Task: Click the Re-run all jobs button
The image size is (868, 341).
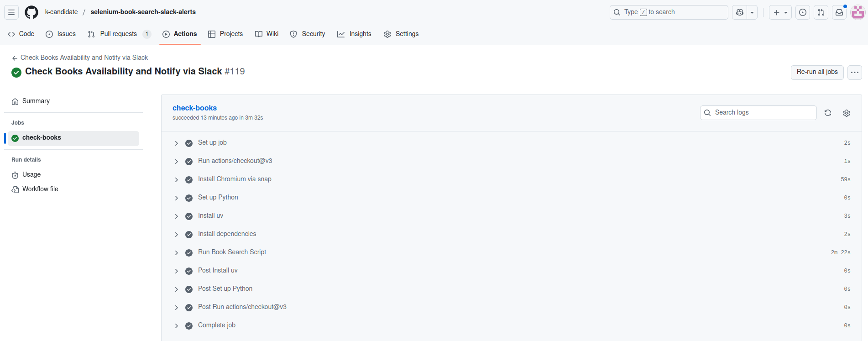Action: (817, 72)
